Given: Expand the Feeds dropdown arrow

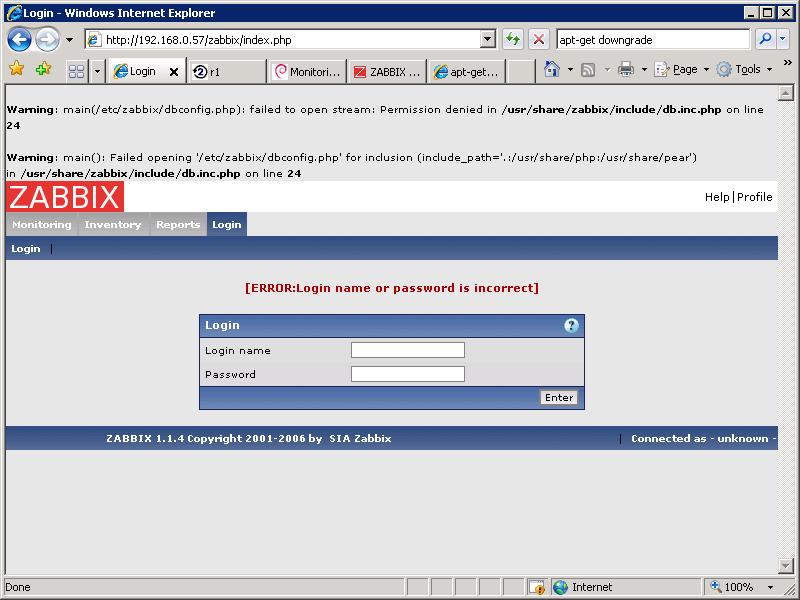Looking at the screenshot, I should click(x=607, y=69).
